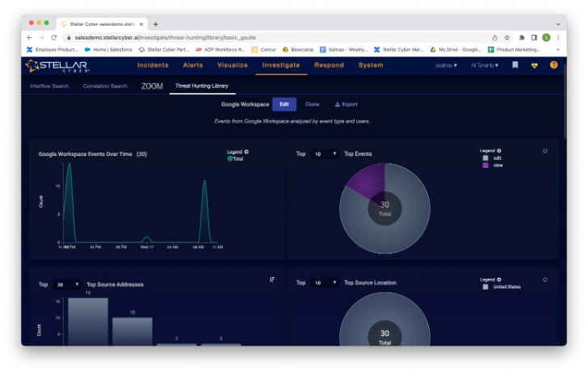Click the settings icon on Top Source Location panel
The height and width of the screenshot is (374, 588).
tap(545, 279)
